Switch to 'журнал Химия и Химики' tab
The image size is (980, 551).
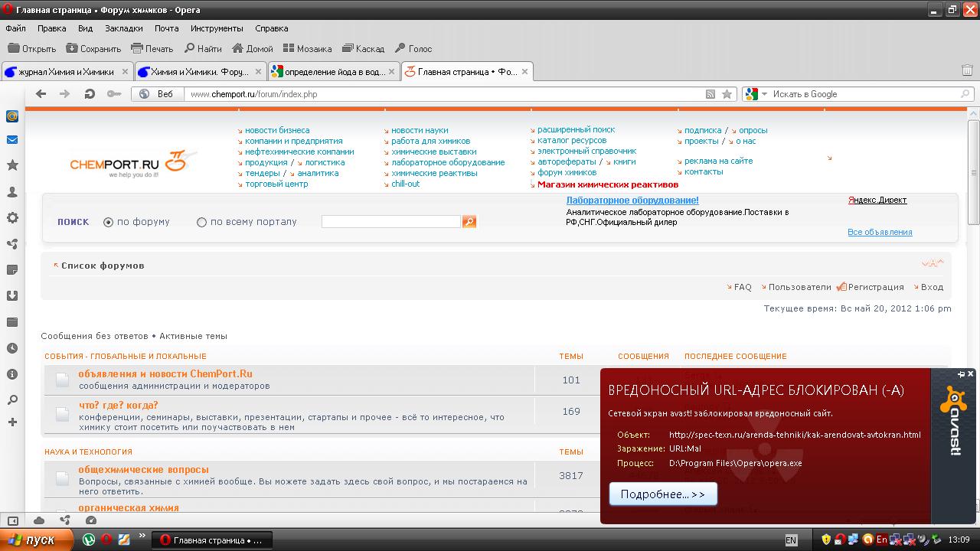click(67, 72)
